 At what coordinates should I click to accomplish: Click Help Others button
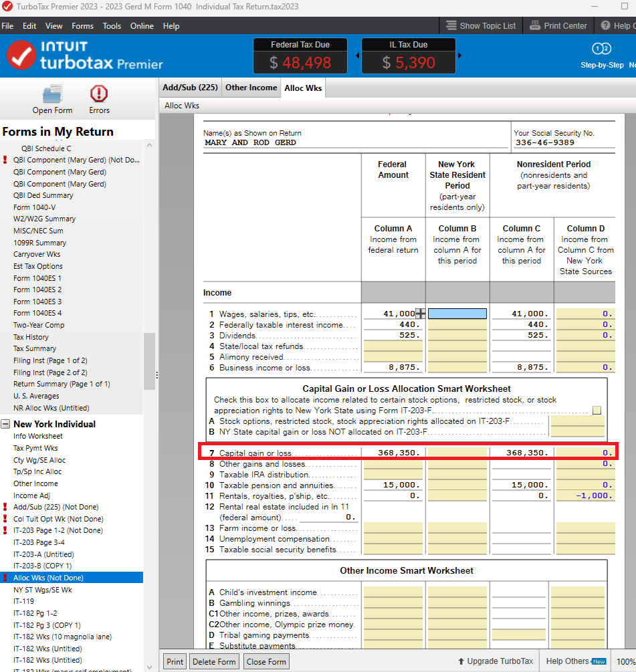576,661
